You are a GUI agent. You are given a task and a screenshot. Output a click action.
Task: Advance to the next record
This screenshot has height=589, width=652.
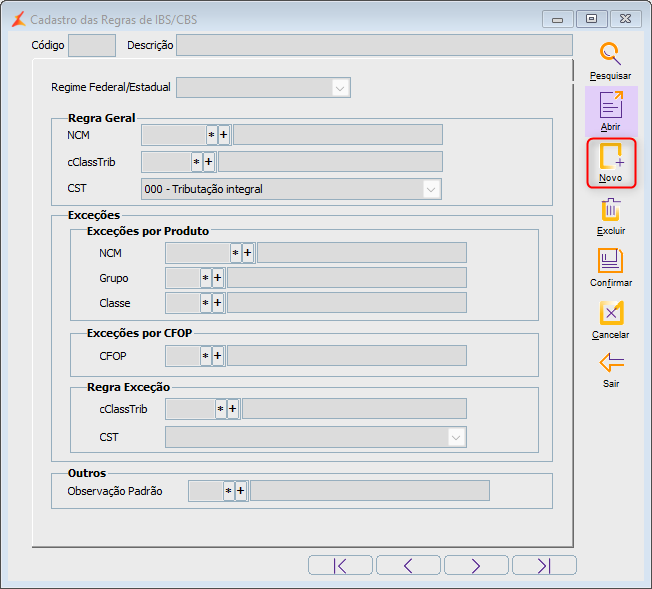tap(476, 566)
